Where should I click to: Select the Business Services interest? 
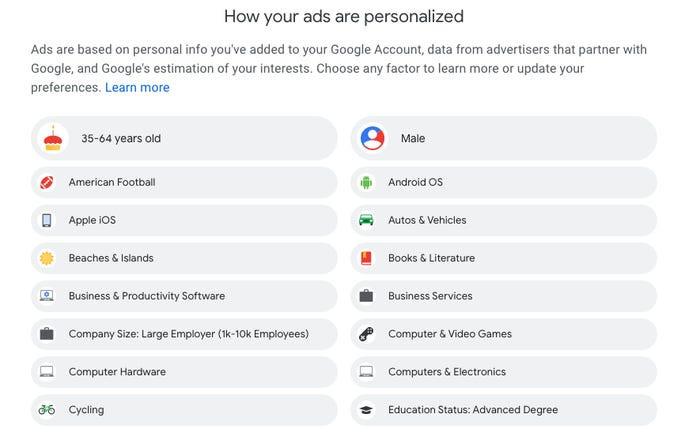504,296
